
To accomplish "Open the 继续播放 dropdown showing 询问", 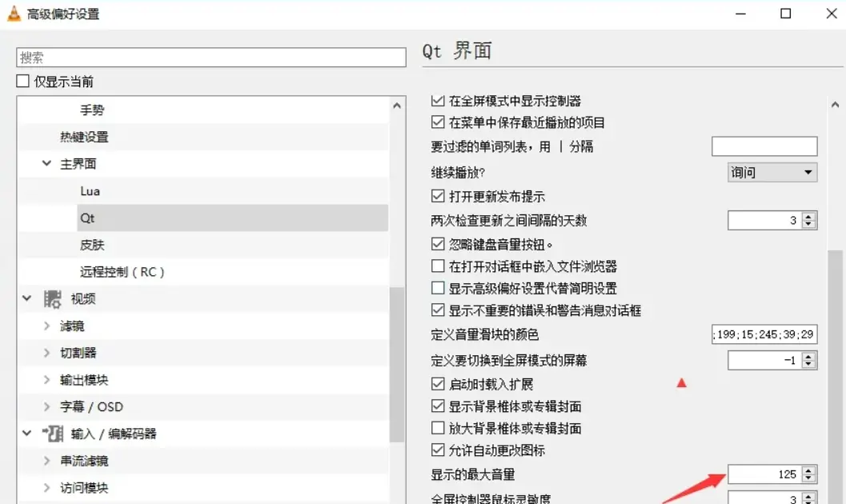I will (772, 172).
